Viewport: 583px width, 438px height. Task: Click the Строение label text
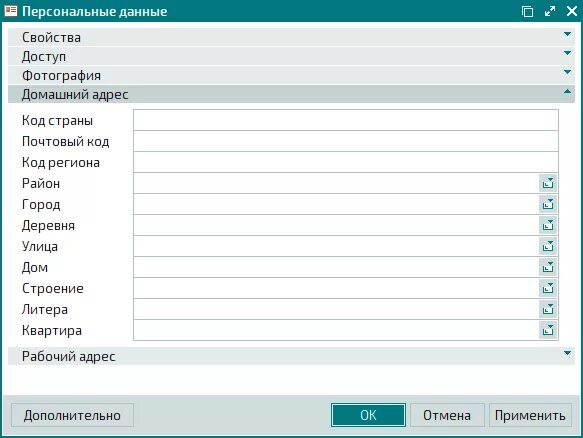53,289
